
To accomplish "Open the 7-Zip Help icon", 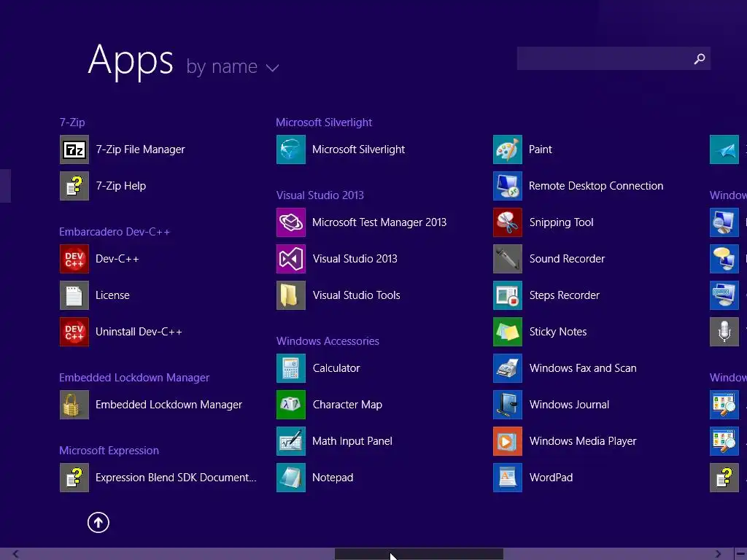I will pyautogui.click(x=74, y=186).
